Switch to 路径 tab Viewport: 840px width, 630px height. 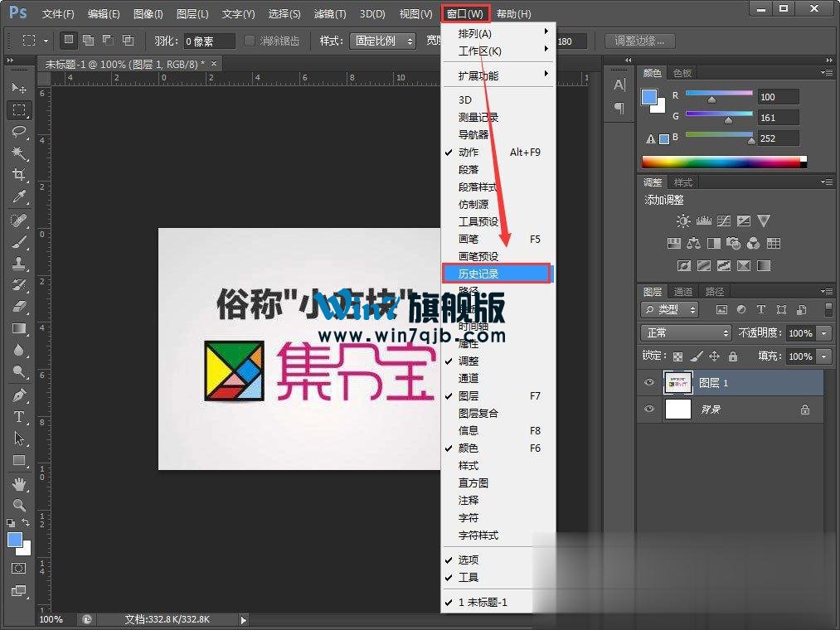(x=715, y=292)
